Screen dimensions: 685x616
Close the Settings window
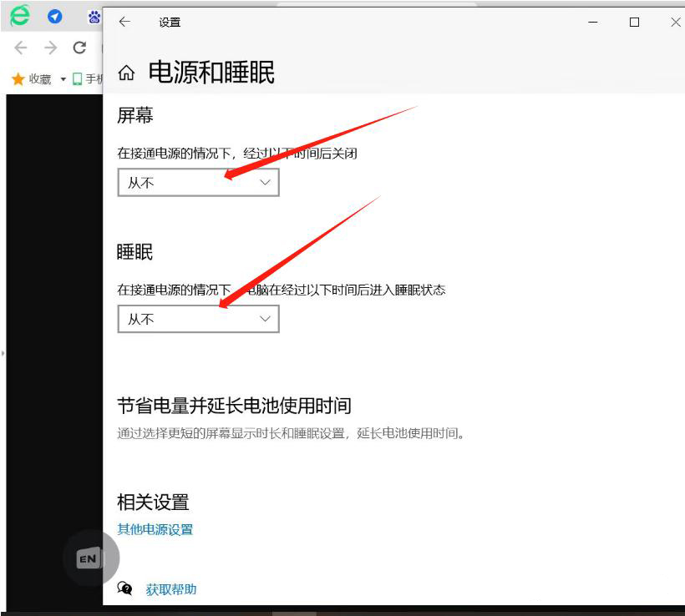[x=676, y=22]
